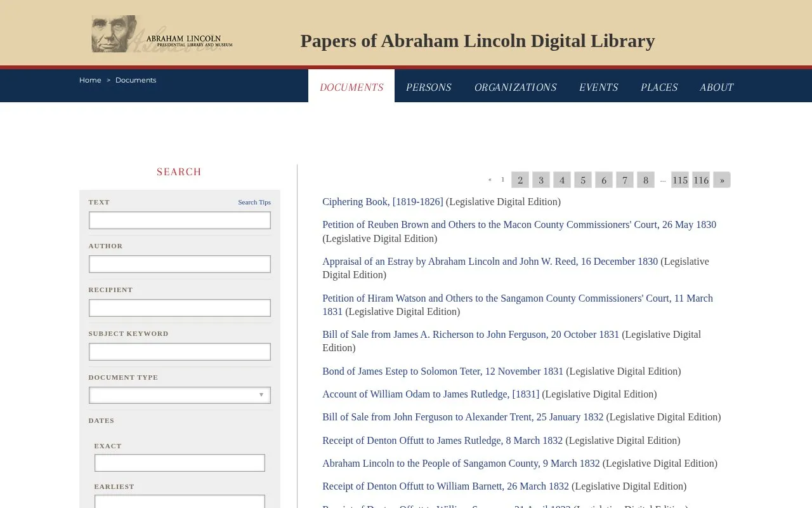Open Lincoln to the People of Sangamon County

pos(461,464)
